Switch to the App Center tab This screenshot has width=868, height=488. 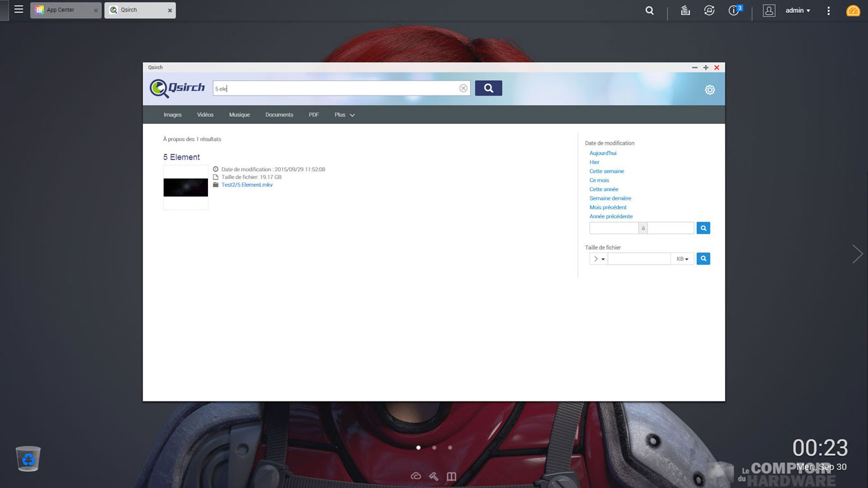point(61,10)
